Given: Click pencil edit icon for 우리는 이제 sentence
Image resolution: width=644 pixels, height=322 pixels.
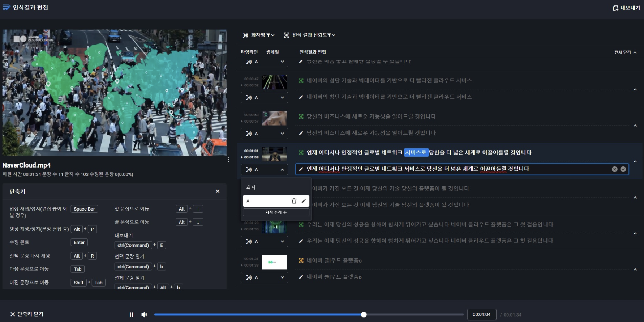Looking at the screenshot, I should point(301,241).
